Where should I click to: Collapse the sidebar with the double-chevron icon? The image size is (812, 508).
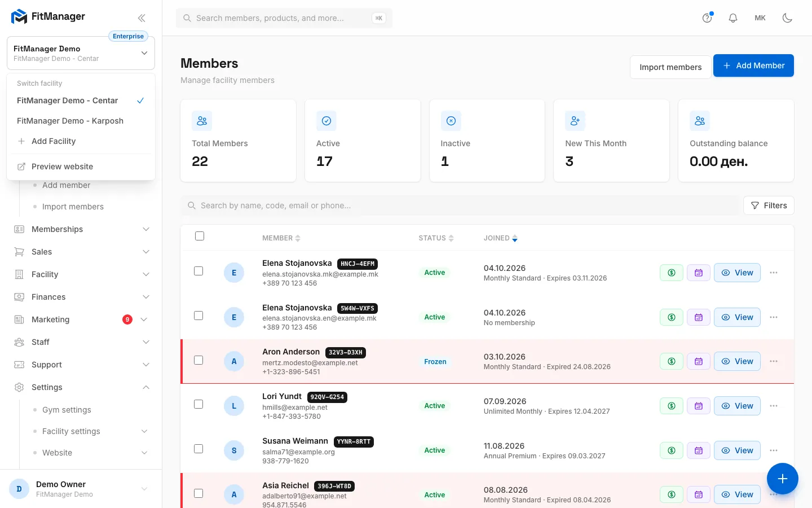(x=142, y=18)
